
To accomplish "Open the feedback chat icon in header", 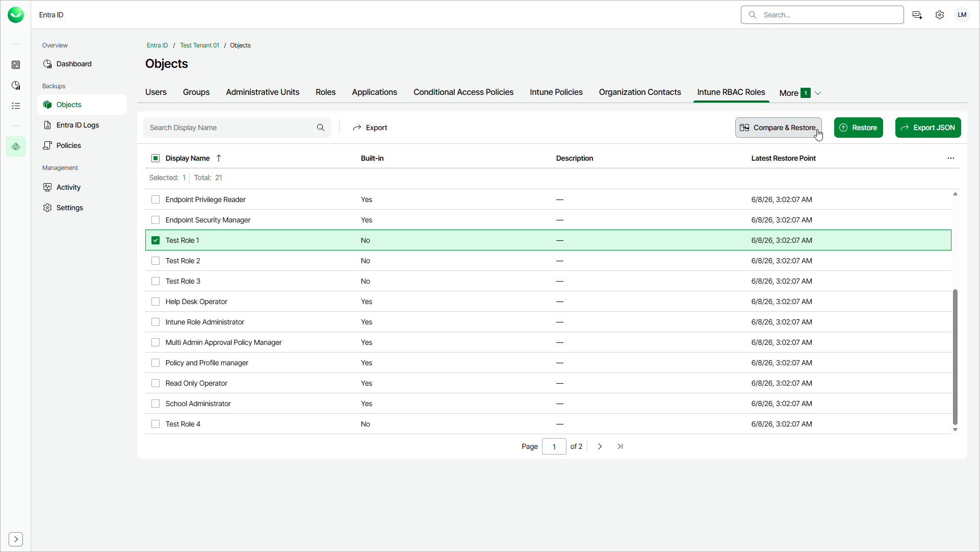I will pos(917,15).
